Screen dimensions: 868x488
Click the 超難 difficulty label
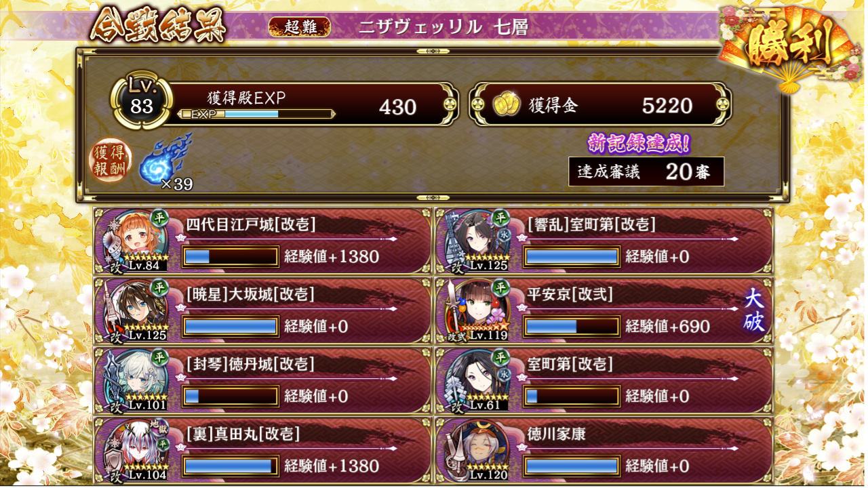tap(299, 27)
